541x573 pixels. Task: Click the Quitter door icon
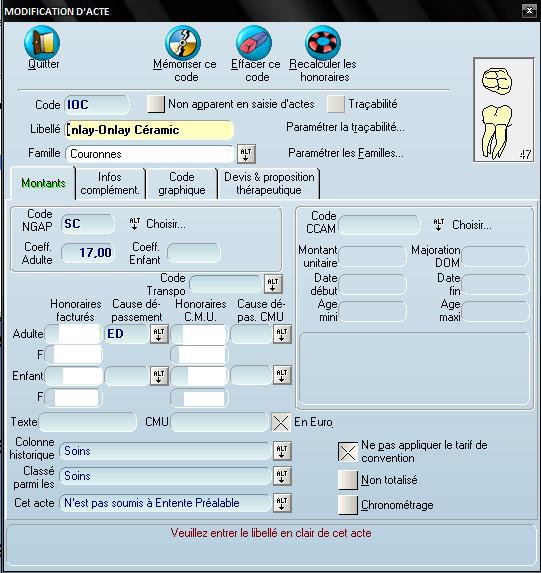pyautogui.click(x=42, y=43)
